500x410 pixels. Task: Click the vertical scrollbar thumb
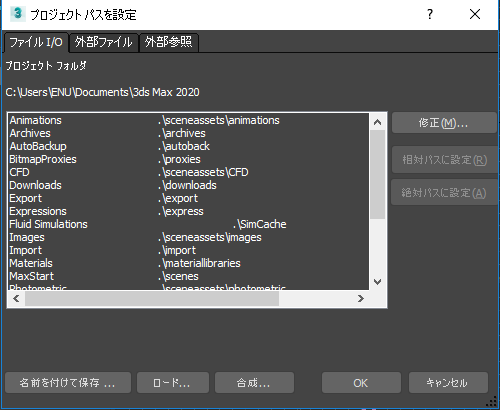[377, 174]
